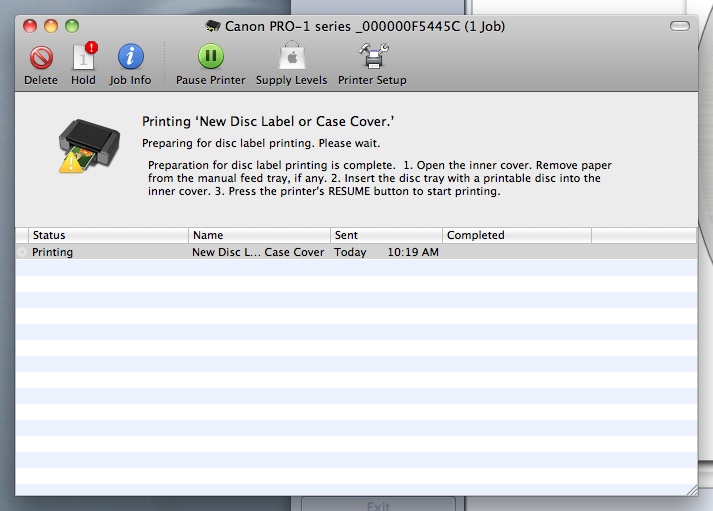Click the Delete job icon
713x511 pixels.
pos(41,57)
